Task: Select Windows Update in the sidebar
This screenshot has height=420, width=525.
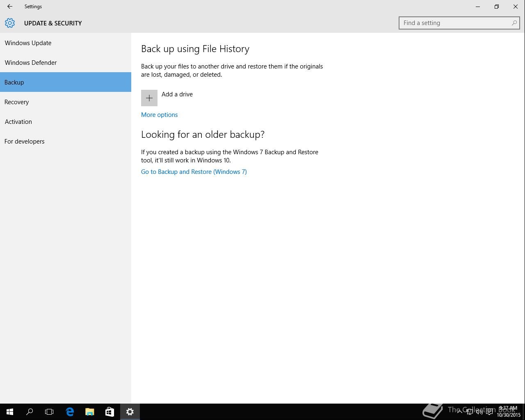Action: point(66,43)
